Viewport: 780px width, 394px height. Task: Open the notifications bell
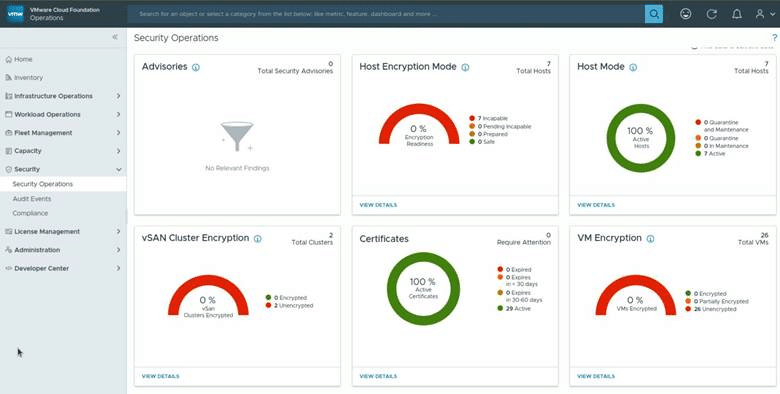click(x=737, y=14)
